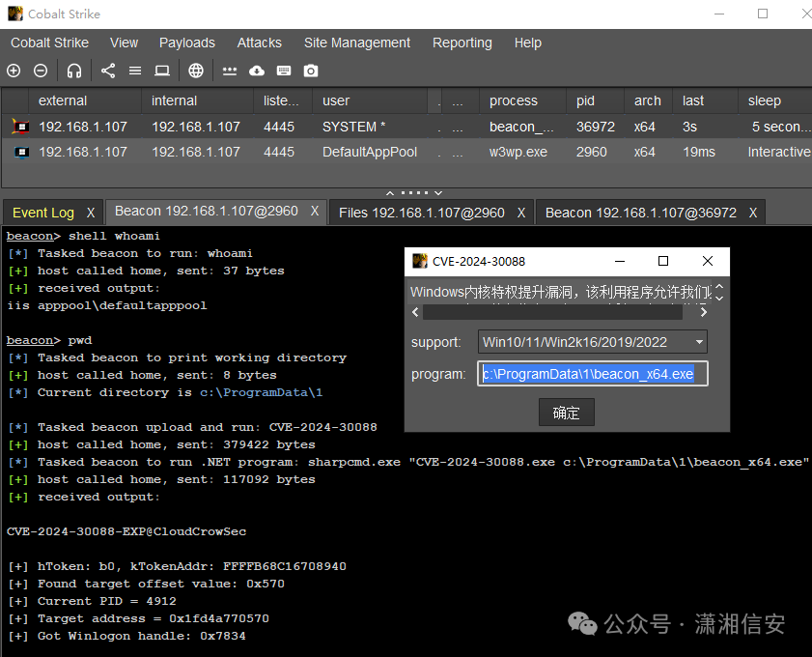The width and height of the screenshot is (812, 657).
Task: Click the New Connection plus icon
Action: [14, 71]
